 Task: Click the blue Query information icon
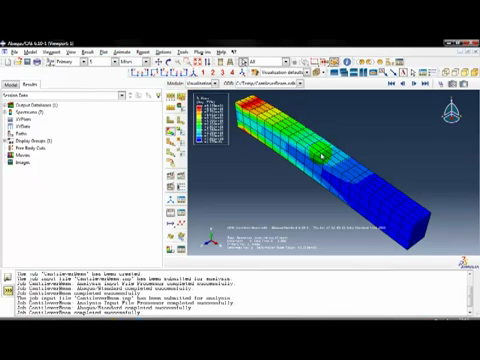click(347, 62)
